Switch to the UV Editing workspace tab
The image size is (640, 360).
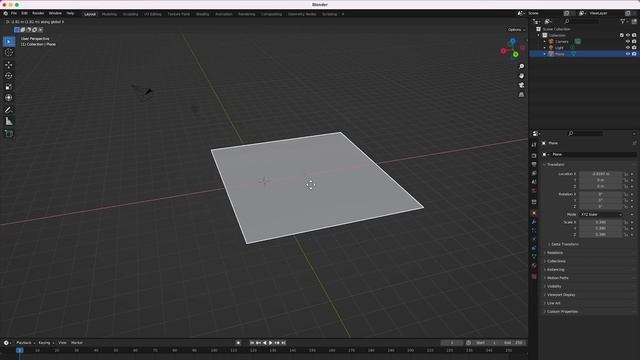click(x=153, y=14)
